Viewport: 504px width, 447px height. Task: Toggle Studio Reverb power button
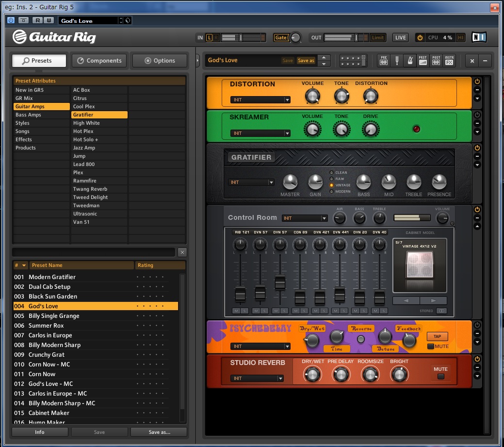(477, 359)
